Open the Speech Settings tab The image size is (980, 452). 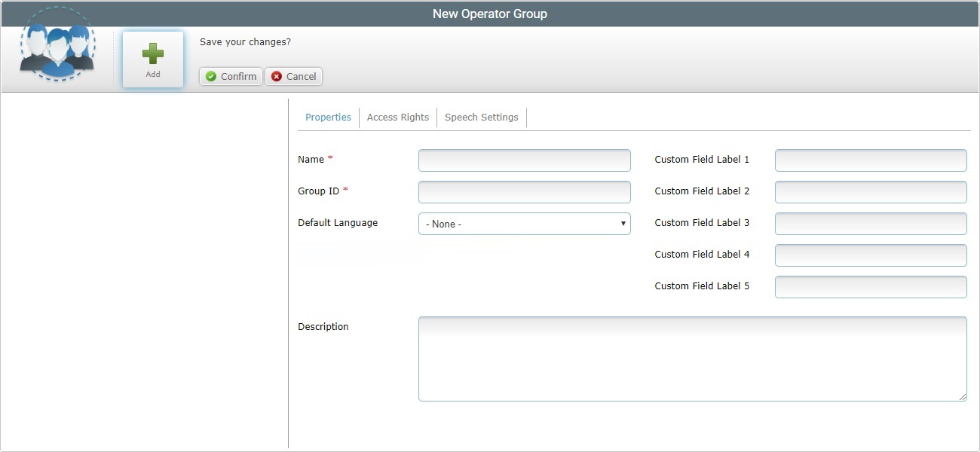(481, 117)
